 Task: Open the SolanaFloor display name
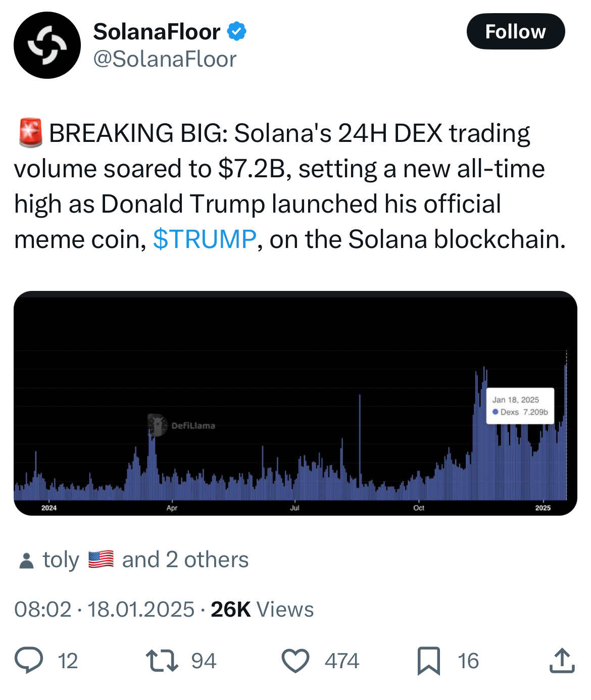point(157,31)
